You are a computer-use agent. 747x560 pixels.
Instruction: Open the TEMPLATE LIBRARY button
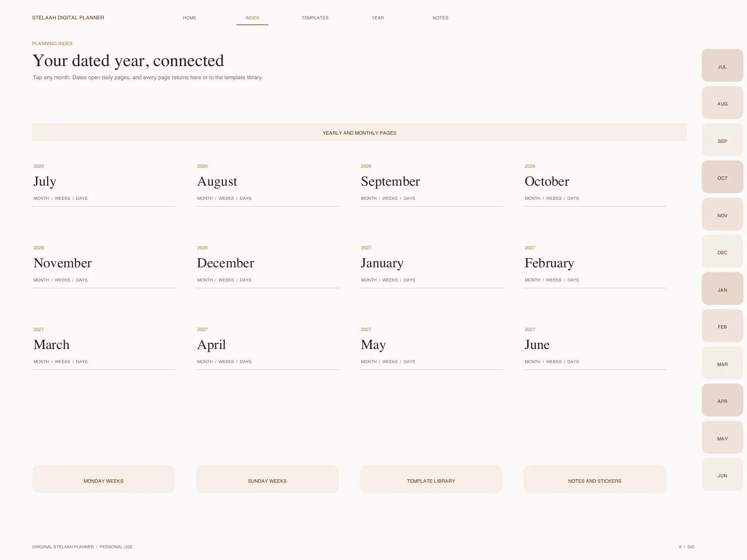click(x=431, y=479)
